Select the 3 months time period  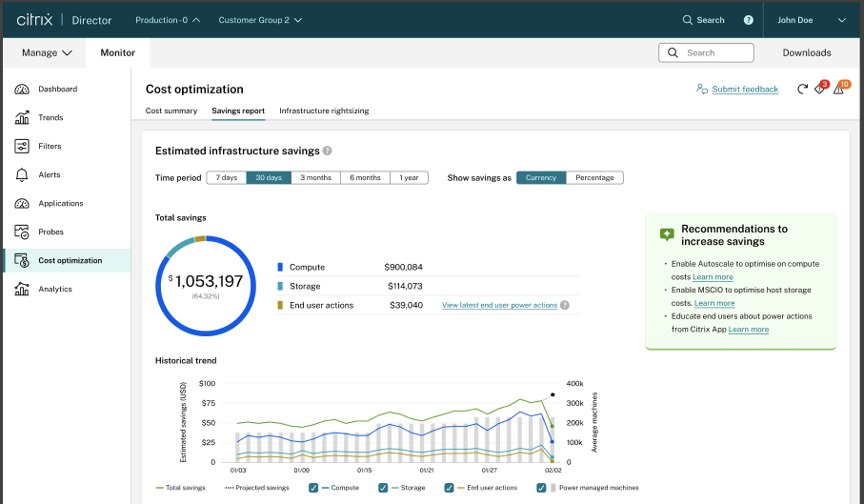pos(315,177)
